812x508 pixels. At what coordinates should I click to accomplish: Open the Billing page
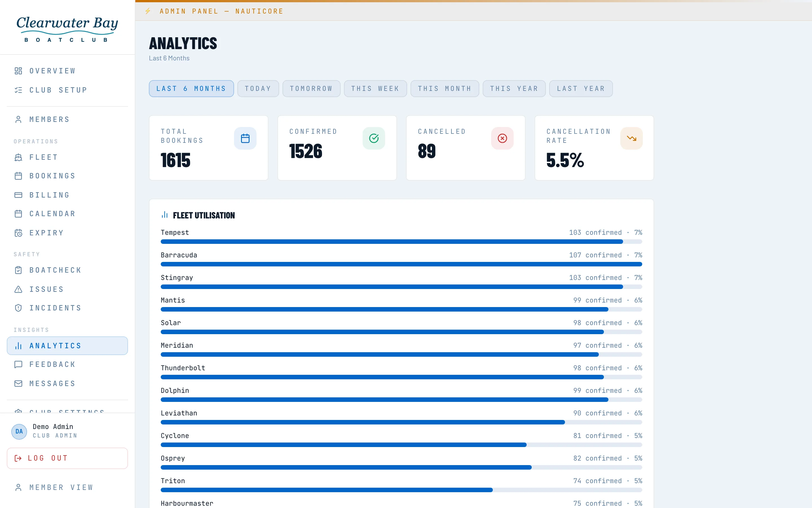pos(67,195)
